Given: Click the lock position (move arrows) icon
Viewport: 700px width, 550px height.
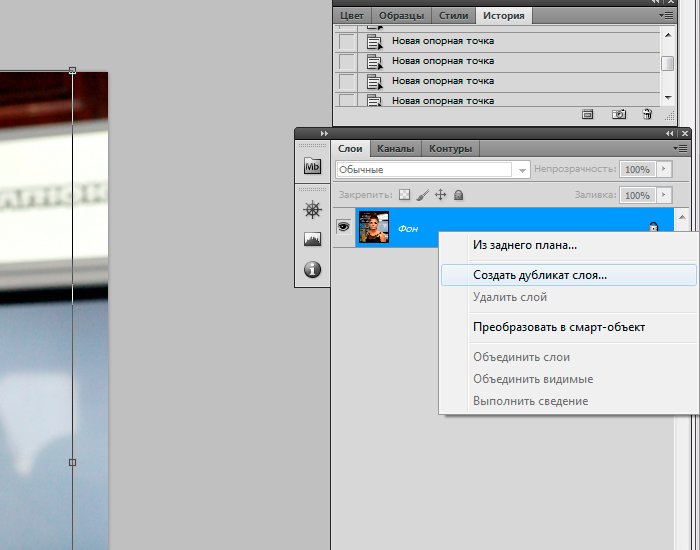Looking at the screenshot, I should (440, 196).
